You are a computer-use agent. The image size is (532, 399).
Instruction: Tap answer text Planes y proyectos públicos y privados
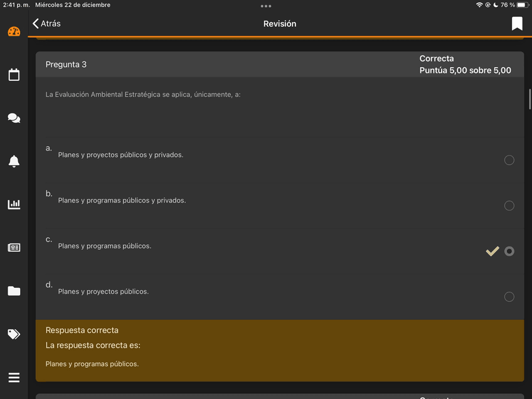click(120, 155)
